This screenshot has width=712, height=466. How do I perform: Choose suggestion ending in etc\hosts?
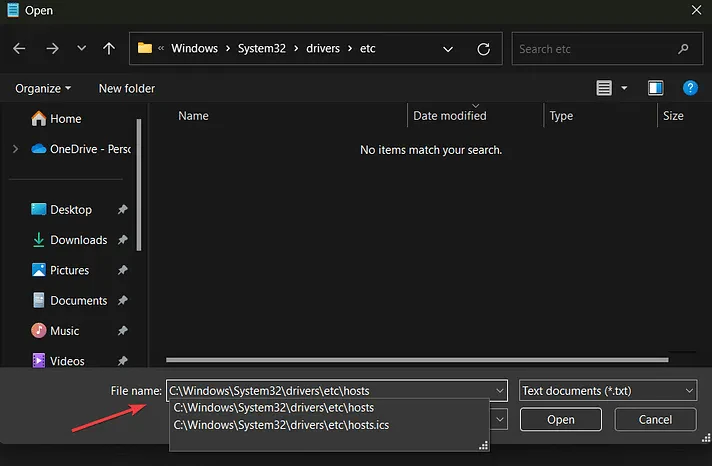273,407
